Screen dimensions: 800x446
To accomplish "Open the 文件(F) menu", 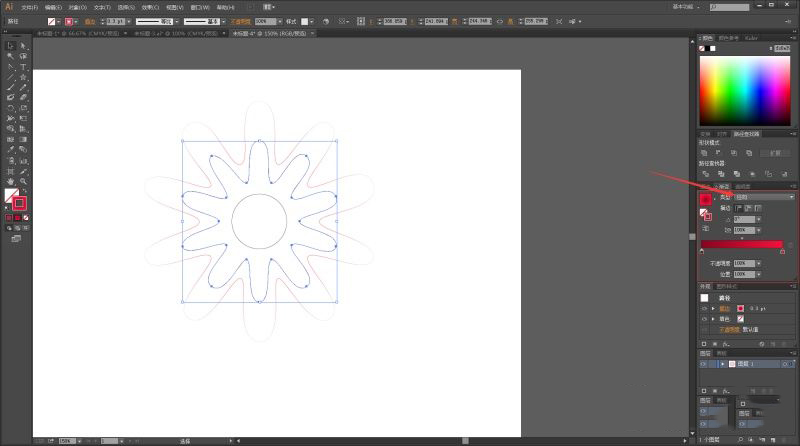I will point(29,8).
